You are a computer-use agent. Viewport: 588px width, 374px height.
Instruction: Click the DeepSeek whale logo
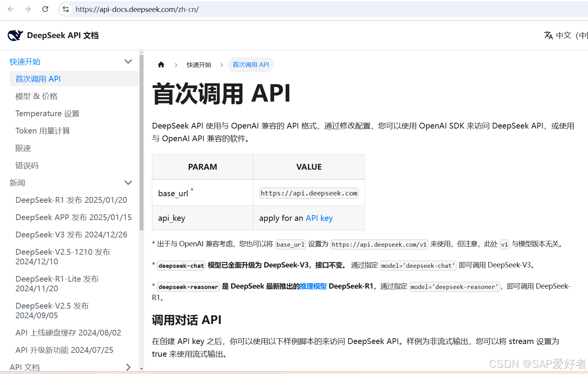pos(15,35)
